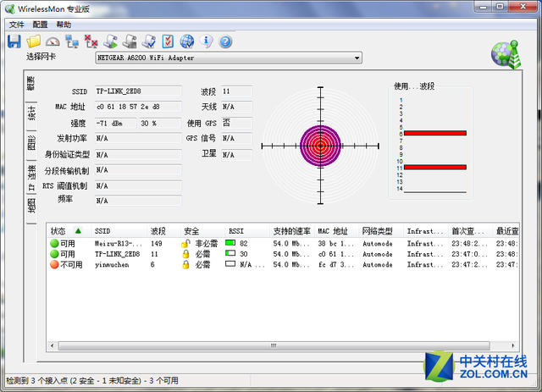Click the network icon with red X
Image resolution: width=542 pixels, height=392 pixels.
click(91, 41)
